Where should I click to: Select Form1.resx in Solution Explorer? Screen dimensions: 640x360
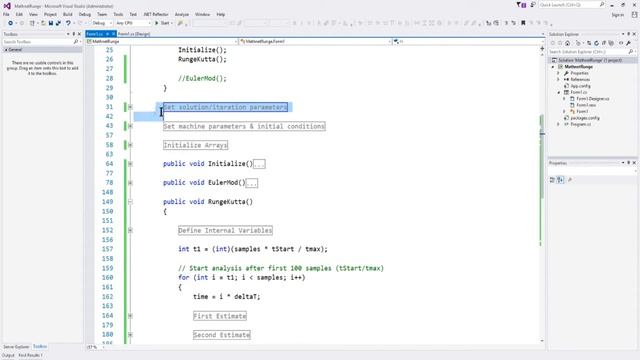tap(586, 105)
